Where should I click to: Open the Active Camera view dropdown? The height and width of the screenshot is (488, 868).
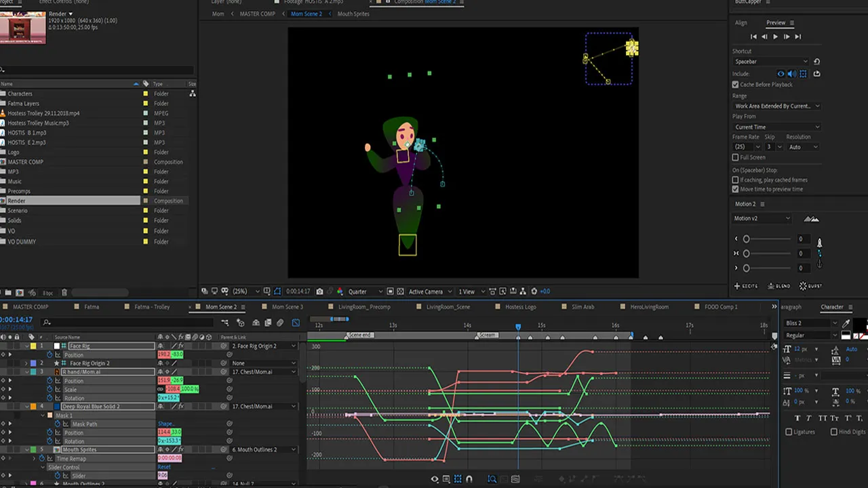click(429, 291)
